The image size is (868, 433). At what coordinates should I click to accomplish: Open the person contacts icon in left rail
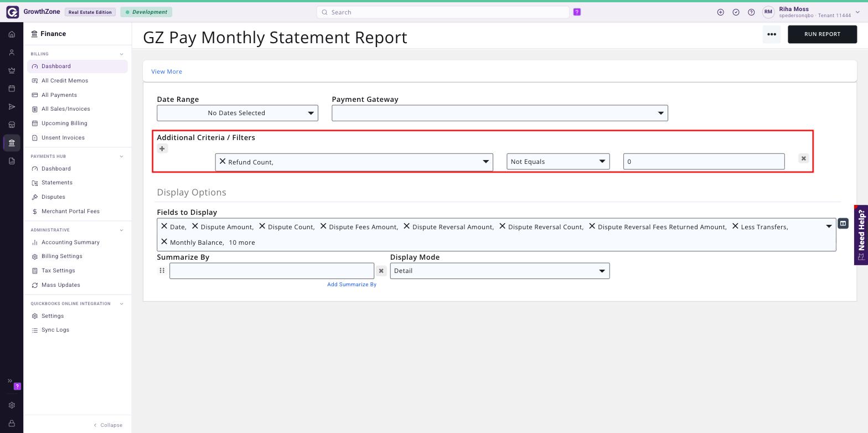pos(12,53)
